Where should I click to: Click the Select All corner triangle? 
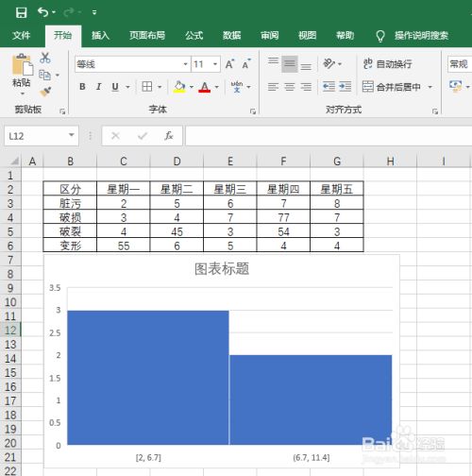(x=14, y=161)
